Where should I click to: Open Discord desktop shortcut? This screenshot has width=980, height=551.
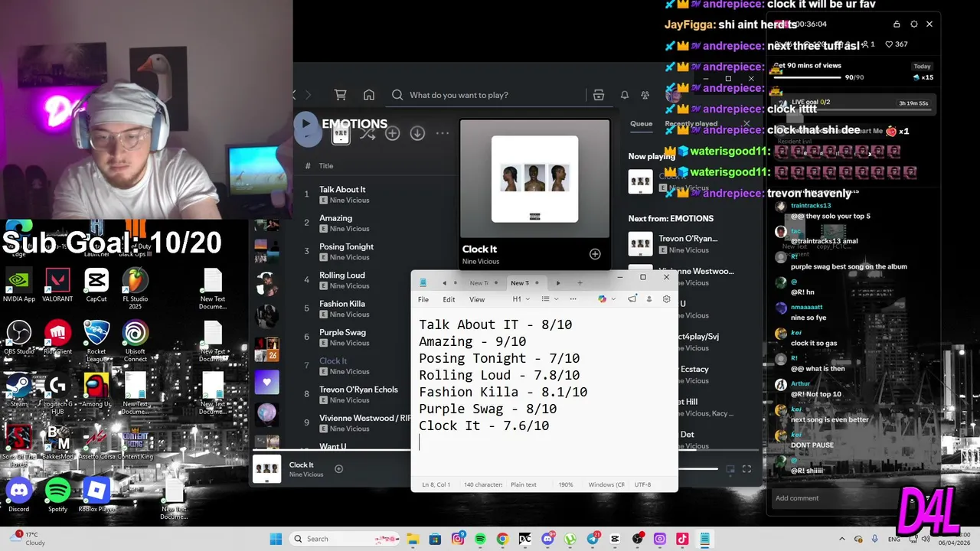point(19,495)
